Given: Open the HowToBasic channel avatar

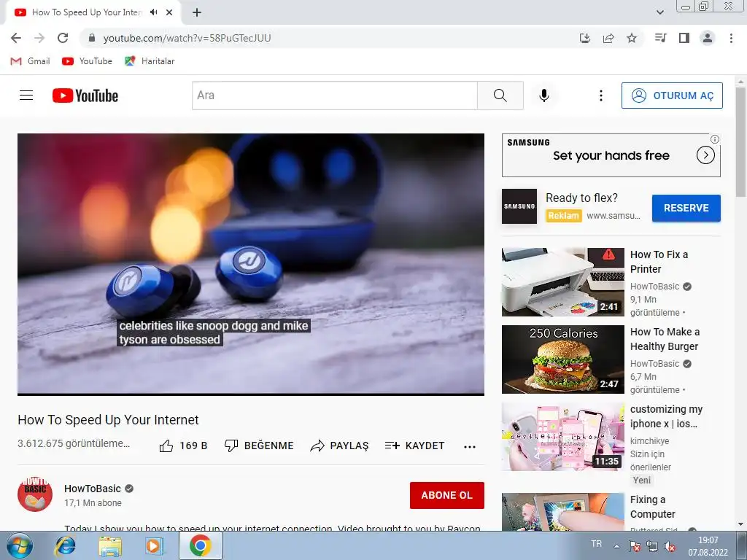Looking at the screenshot, I should [x=35, y=494].
